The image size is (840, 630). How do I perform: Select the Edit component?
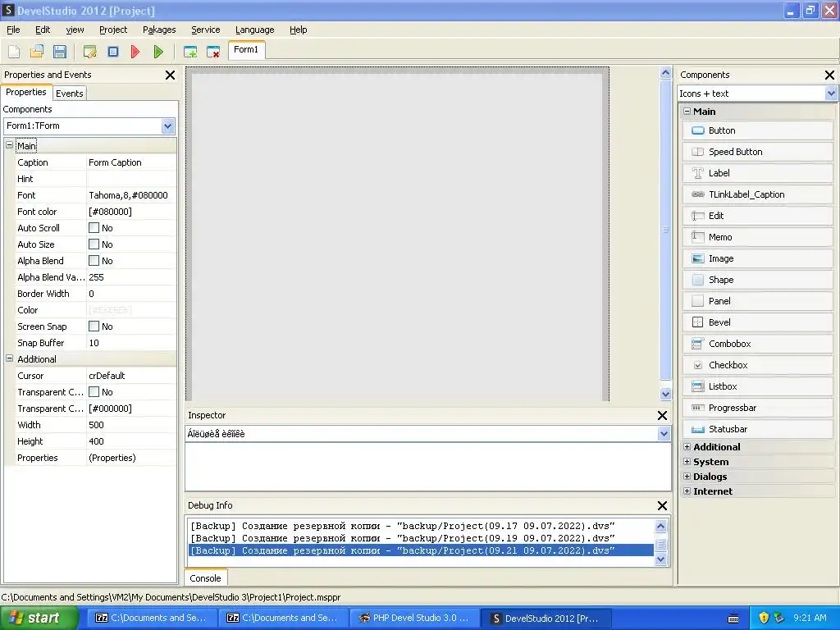coord(757,216)
